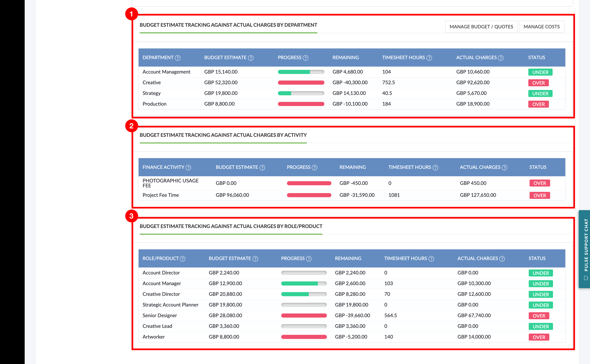Click the By Activity section heading
This screenshot has height=364, width=590.
tap(223, 135)
